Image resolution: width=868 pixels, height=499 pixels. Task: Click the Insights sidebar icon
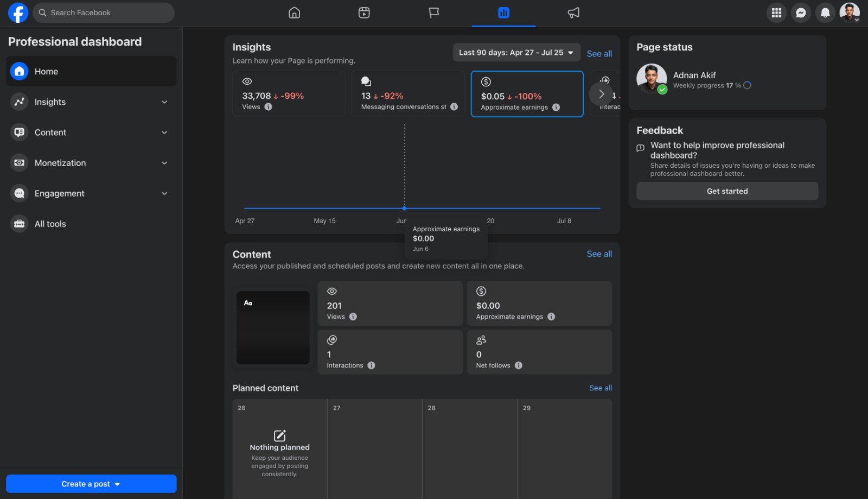tap(20, 102)
